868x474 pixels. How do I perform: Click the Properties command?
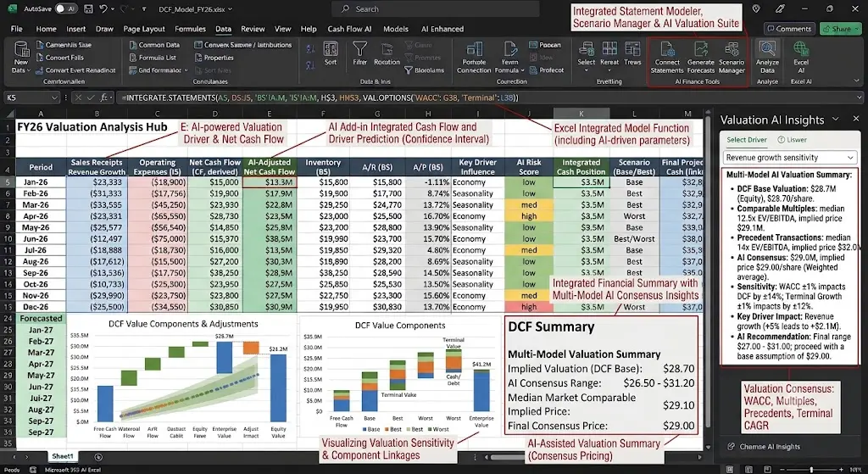(214, 58)
